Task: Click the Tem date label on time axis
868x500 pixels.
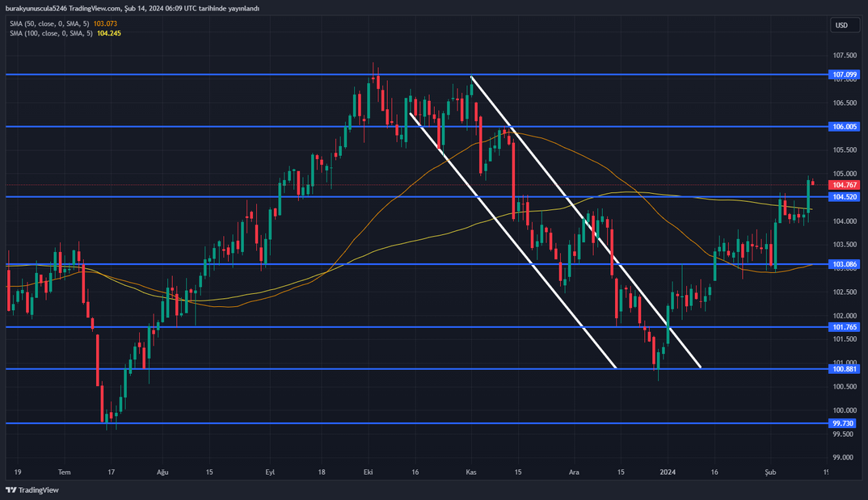Action: pos(64,473)
